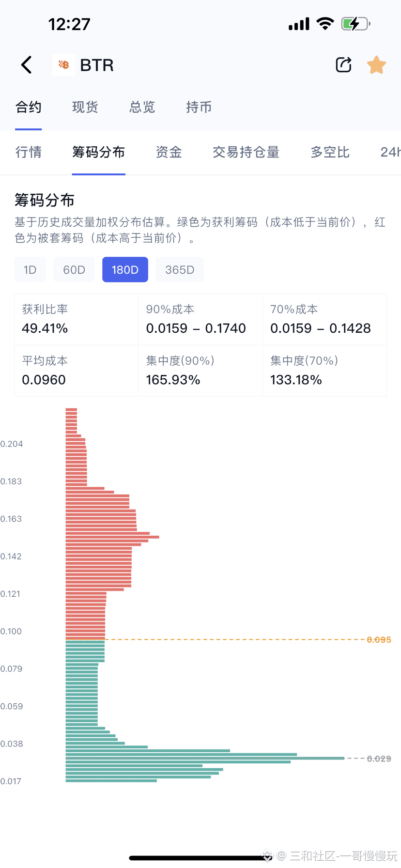The height and width of the screenshot is (868, 401).
Task: Switch to the 总览 tab
Action: (142, 107)
